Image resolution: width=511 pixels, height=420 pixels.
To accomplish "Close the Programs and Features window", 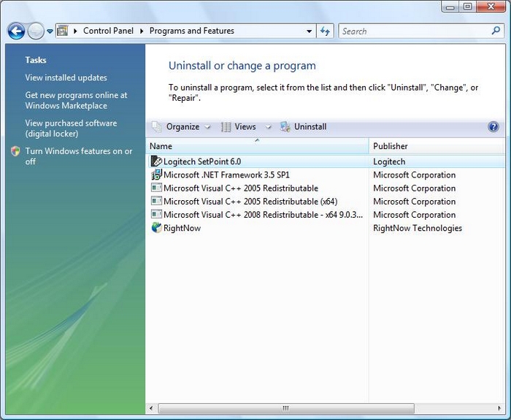I will click(491, 7).
